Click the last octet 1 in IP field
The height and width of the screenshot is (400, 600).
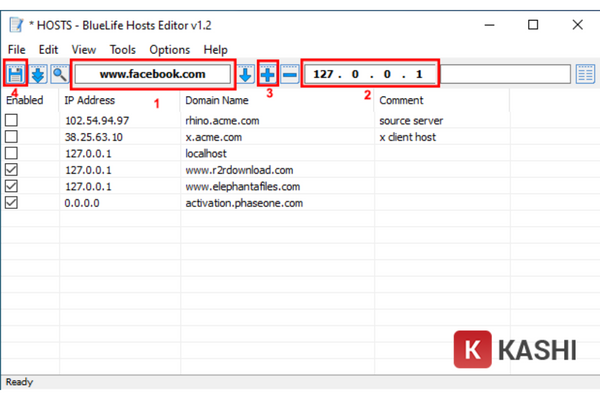(x=419, y=74)
